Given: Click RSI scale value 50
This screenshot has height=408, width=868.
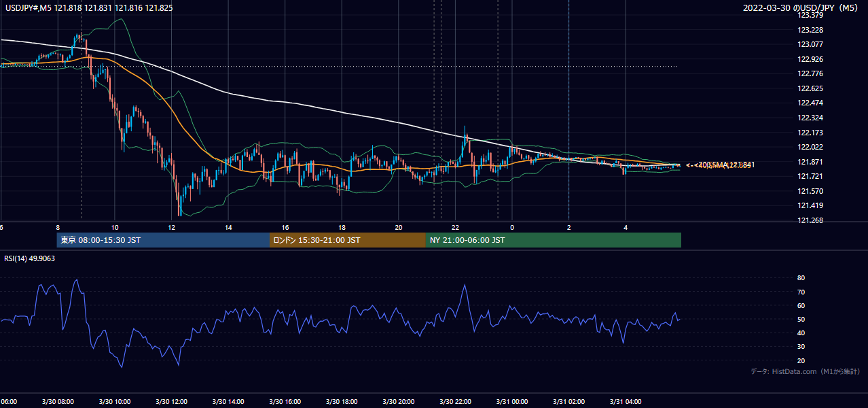Looking at the screenshot, I should 801,319.
